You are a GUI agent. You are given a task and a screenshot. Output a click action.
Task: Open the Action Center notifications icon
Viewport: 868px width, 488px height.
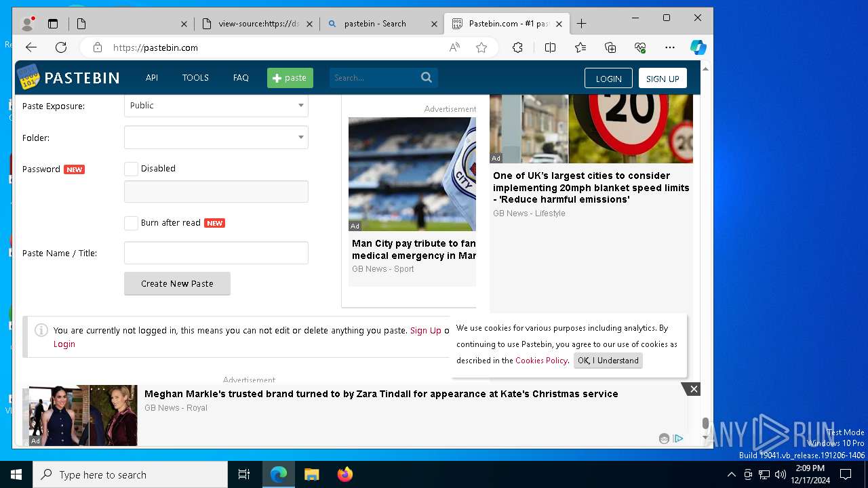[846, 474]
